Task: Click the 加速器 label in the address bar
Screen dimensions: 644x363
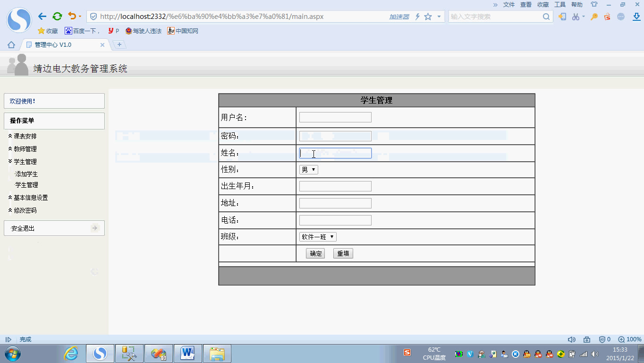Action: pos(399,16)
